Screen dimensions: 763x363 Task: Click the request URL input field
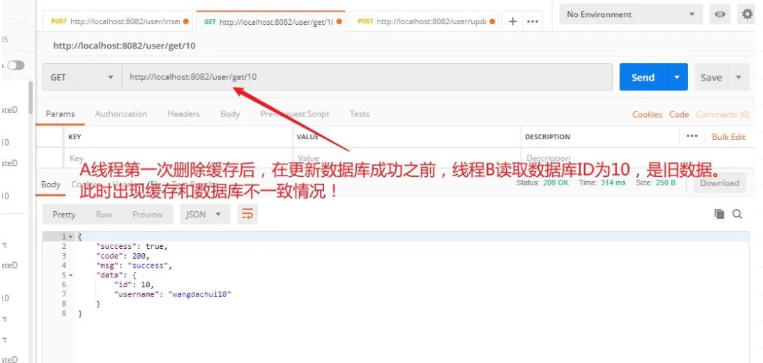pos(367,77)
